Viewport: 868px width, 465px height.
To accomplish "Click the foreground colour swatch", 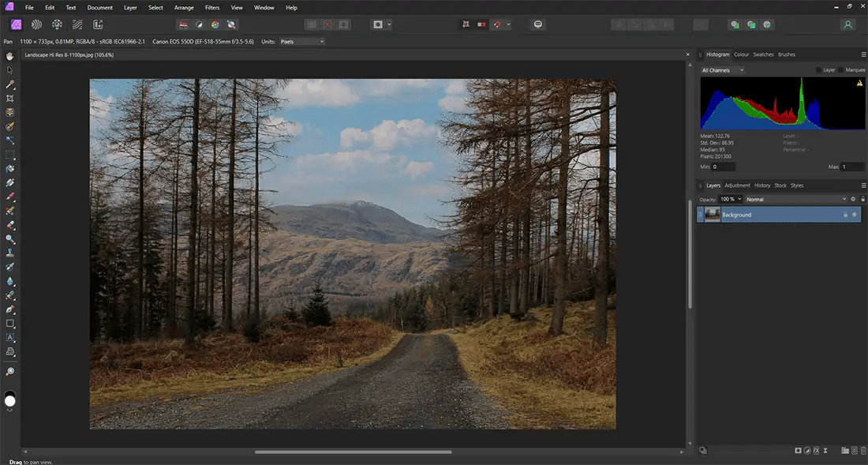I will click(x=10, y=401).
